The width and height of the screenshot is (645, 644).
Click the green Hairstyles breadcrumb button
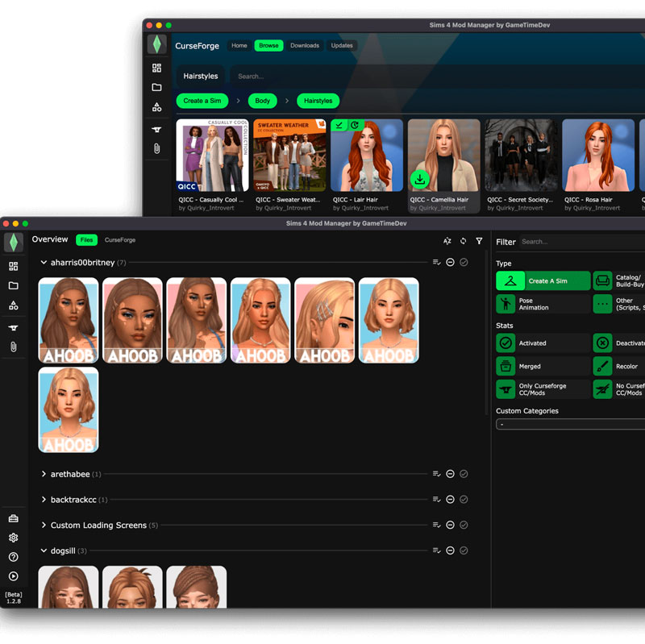[x=318, y=101]
